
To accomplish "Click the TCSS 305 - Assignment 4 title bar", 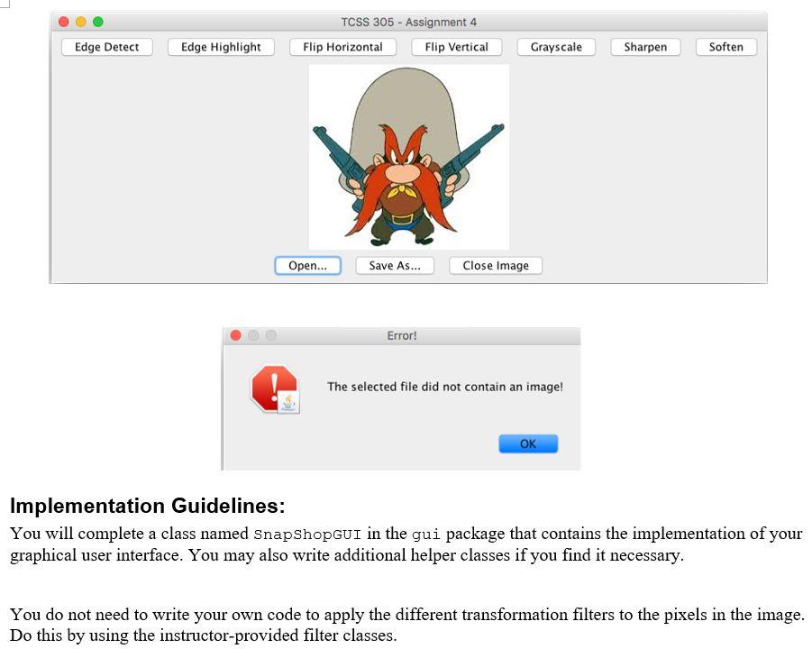I will (x=410, y=22).
